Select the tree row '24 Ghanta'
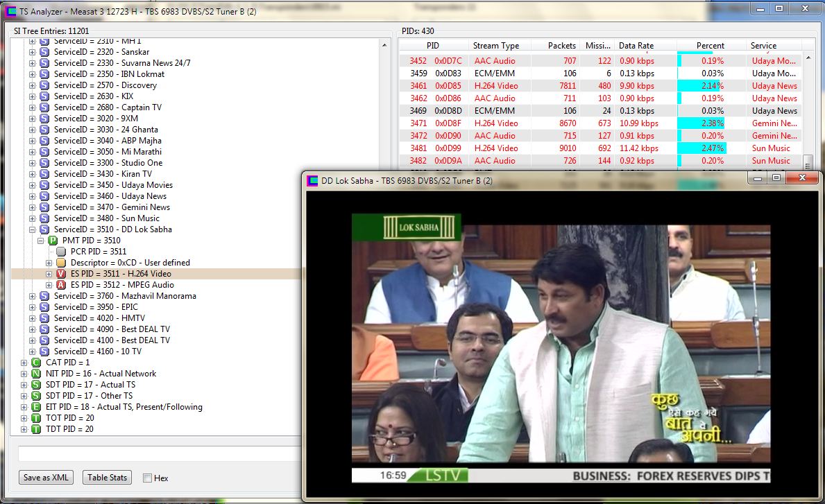This screenshot has height=504, width=825. pos(105,129)
